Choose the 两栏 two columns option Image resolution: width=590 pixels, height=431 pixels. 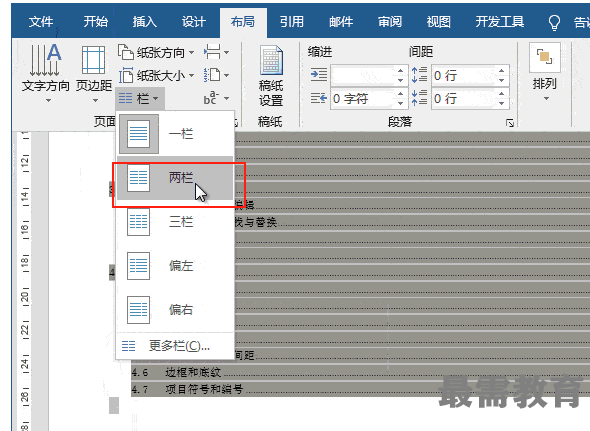(175, 178)
